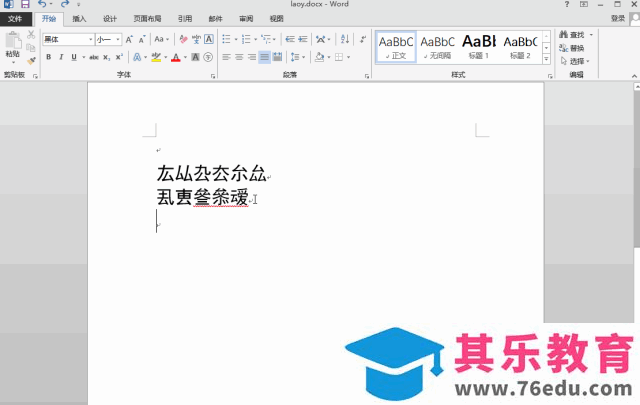Switch to the 审阅 (Review) tab
This screenshot has width=640, height=405.
(x=246, y=19)
